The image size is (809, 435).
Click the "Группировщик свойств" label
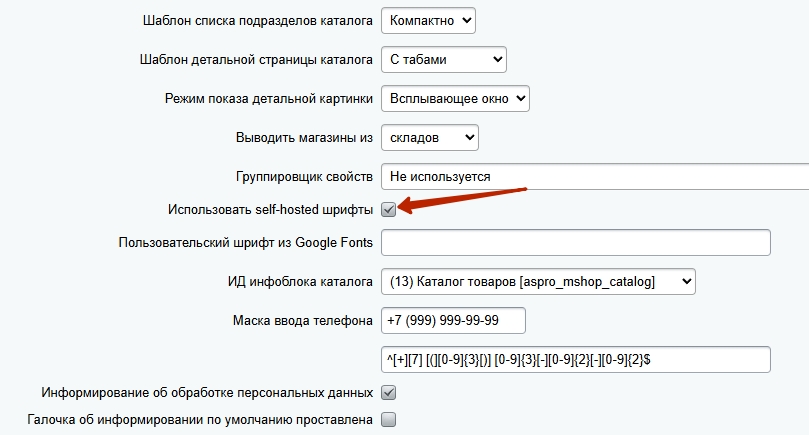pyautogui.click(x=297, y=176)
